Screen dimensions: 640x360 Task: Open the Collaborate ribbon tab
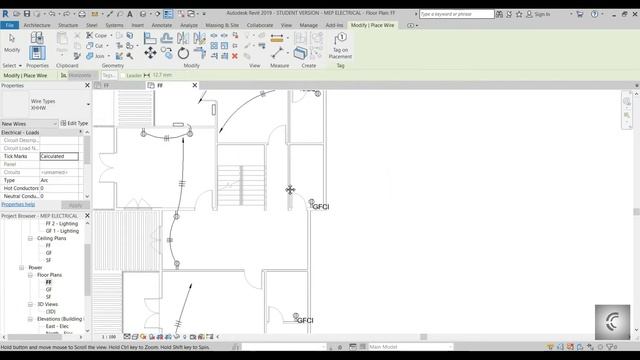[x=260, y=25]
